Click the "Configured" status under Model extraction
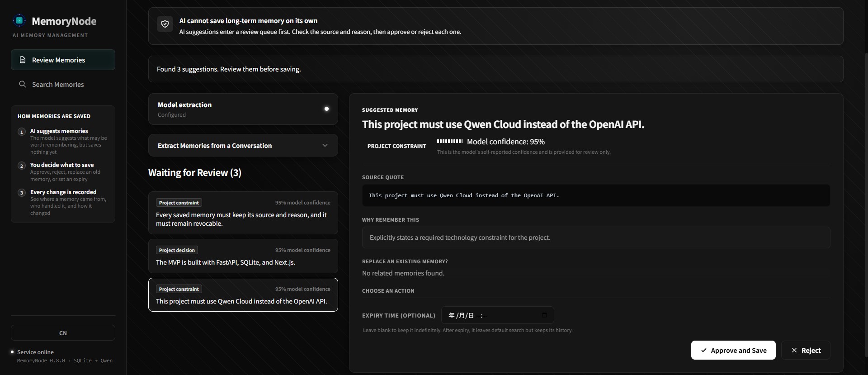868x375 pixels. (x=172, y=115)
